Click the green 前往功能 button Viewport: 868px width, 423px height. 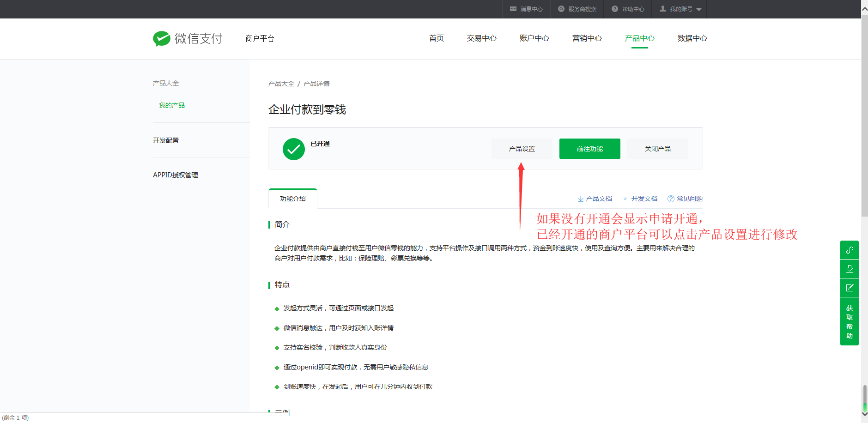[589, 149]
